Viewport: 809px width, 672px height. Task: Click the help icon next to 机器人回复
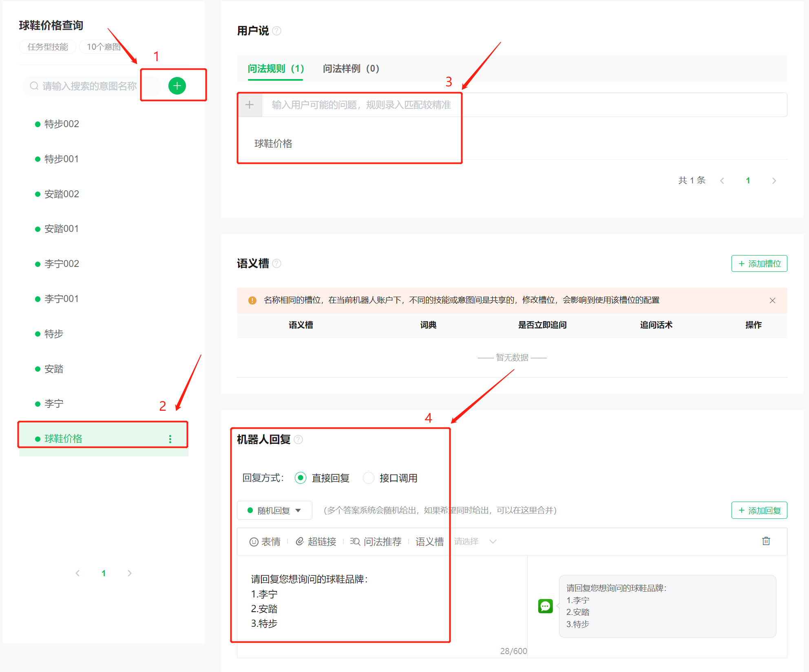coord(298,440)
